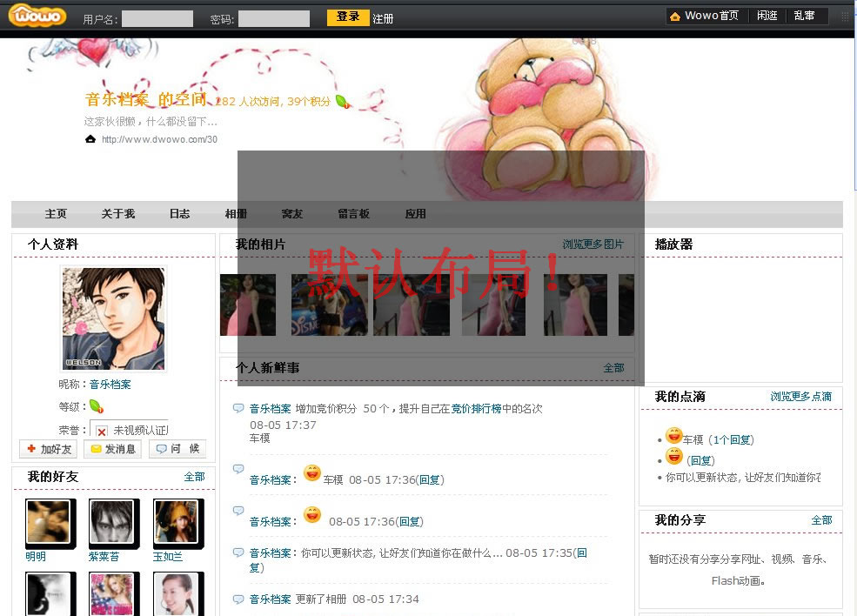Click laughing emoji beside 车模 (1个回复)
The height and width of the screenshot is (616, 857).
[x=674, y=436]
